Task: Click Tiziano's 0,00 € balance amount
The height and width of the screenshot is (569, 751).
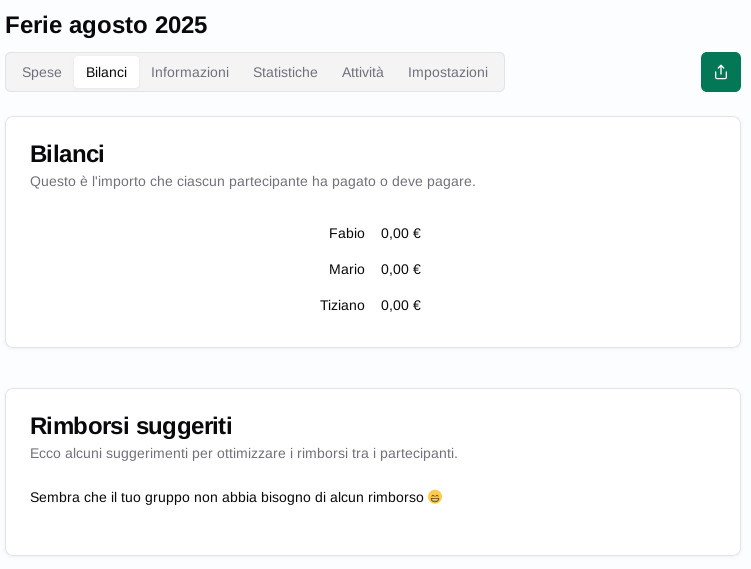Action: click(400, 305)
